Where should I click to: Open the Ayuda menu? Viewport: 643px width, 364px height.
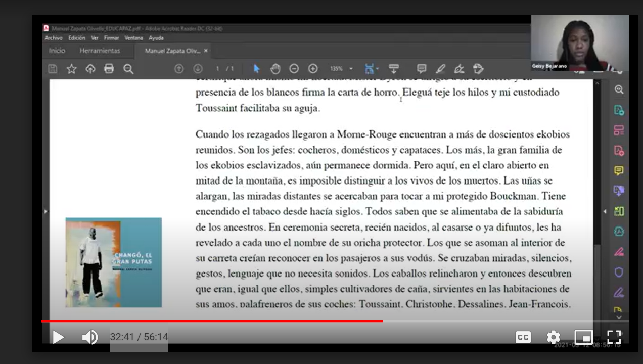tap(156, 38)
